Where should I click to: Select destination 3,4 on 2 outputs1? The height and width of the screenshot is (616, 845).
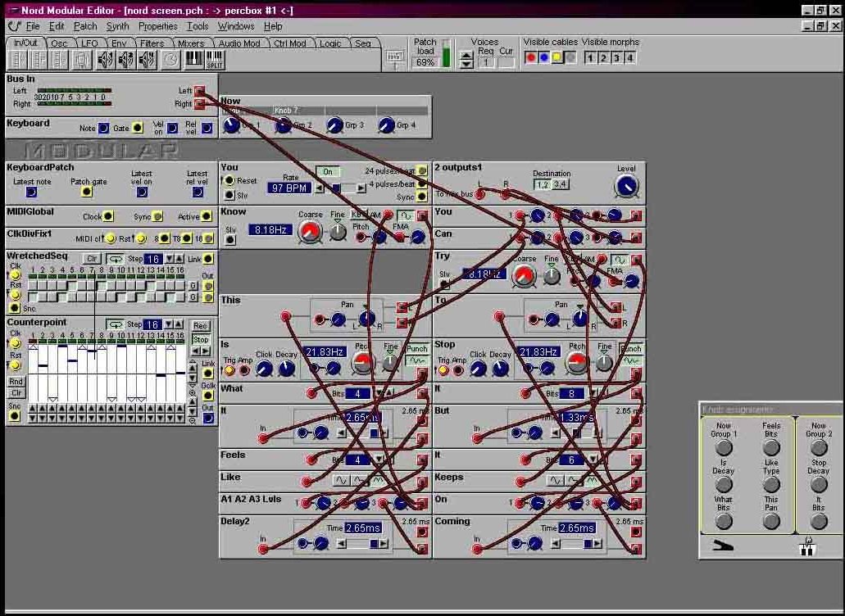point(560,184)
